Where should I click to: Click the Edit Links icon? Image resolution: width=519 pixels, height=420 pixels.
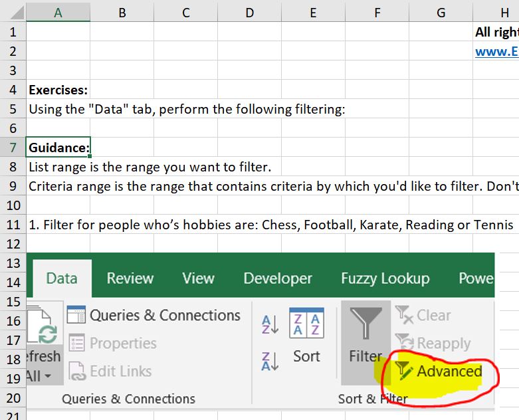coord(77,371)
